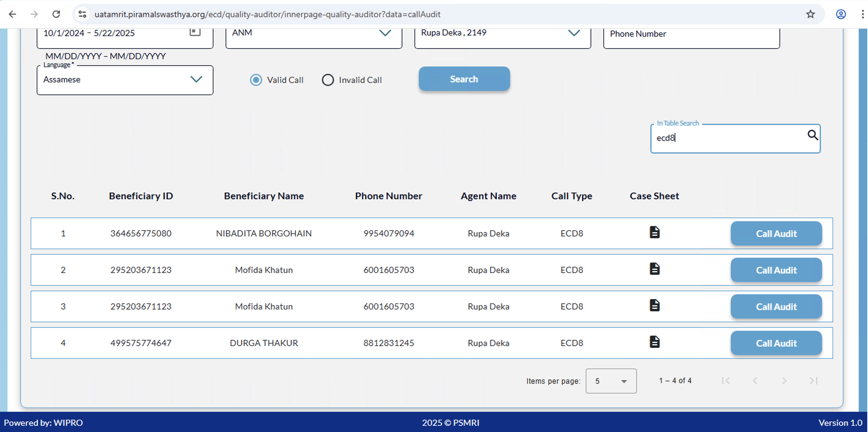The image size is (868, 432).
Task: Select beneficiary ID 364656775080
Action: [141, 233]
